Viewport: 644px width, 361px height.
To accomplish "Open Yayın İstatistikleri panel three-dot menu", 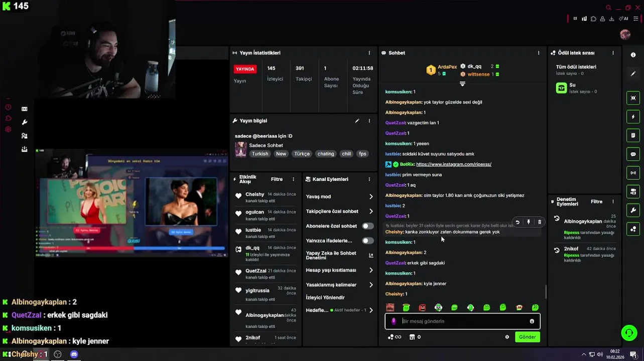I will (369, 53).
